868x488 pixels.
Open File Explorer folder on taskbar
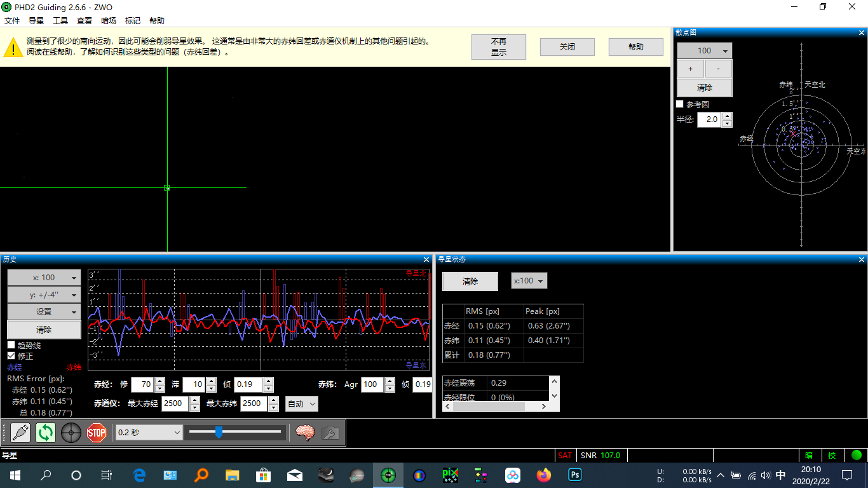(x=233, y=475)
